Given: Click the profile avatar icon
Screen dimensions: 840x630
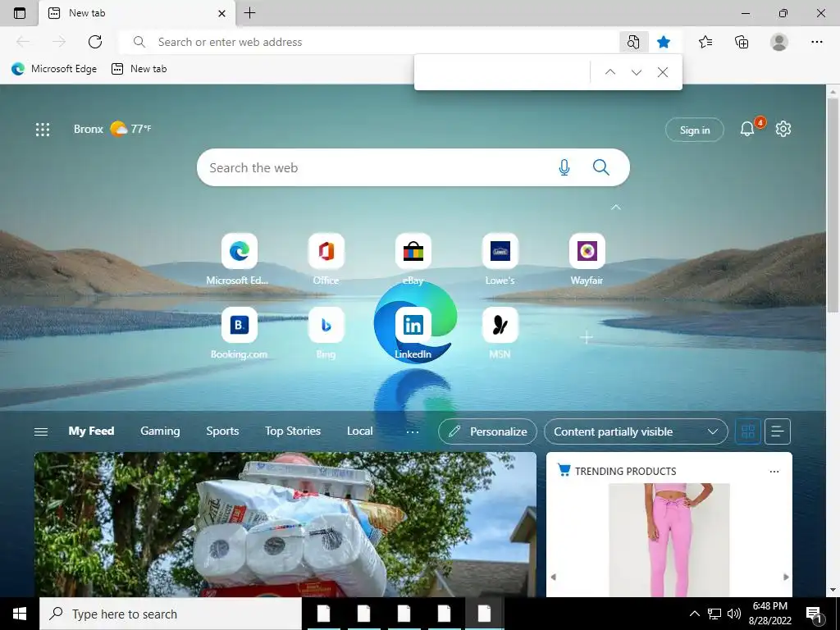Looking at the screenshot, I should coord(779,42).
